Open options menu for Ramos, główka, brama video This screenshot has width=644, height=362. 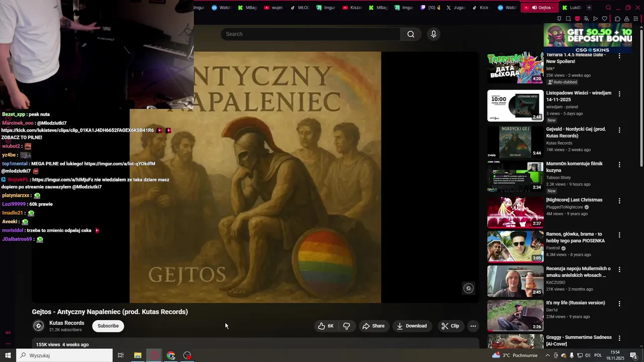tap(619, 235)
